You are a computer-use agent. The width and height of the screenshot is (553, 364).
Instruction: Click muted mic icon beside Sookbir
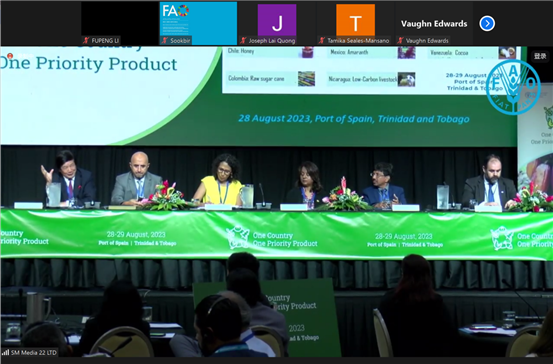[x=165, y=41]
